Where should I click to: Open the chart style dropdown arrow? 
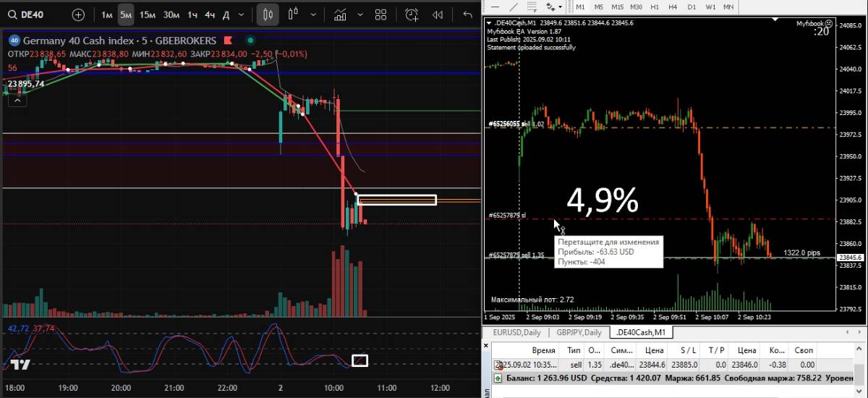click(312, 14)
